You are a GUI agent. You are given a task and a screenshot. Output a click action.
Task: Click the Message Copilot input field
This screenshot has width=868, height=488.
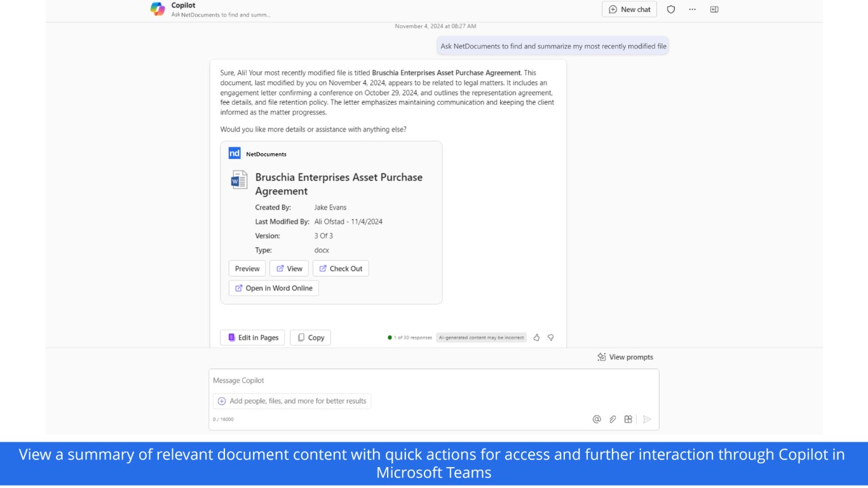coord(434,381)
